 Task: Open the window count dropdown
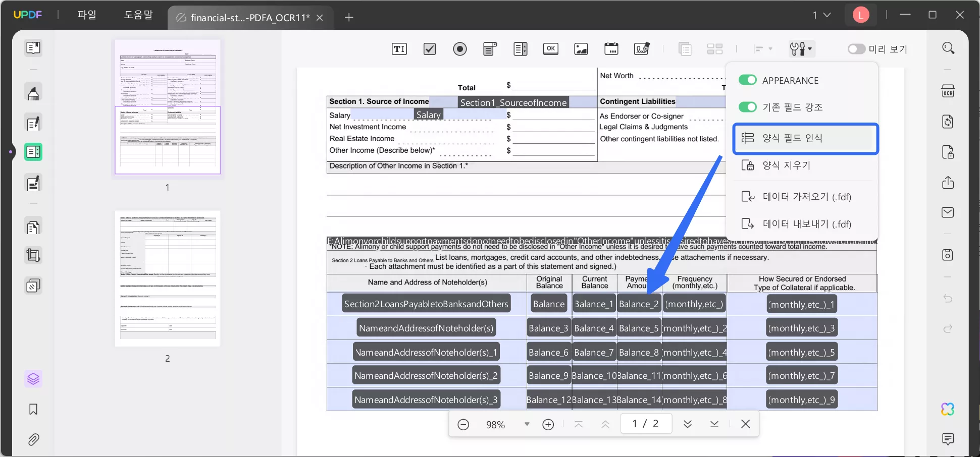pos(821,15)
